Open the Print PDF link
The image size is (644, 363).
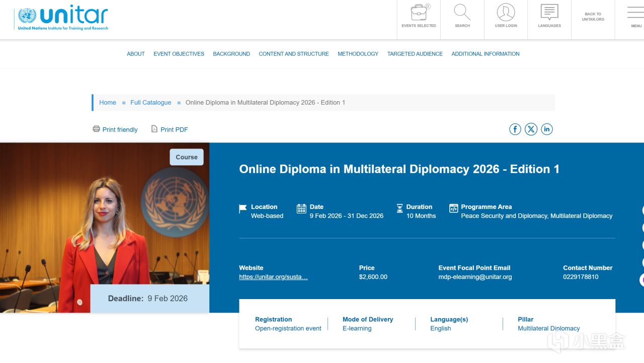(x=174, y=130)
